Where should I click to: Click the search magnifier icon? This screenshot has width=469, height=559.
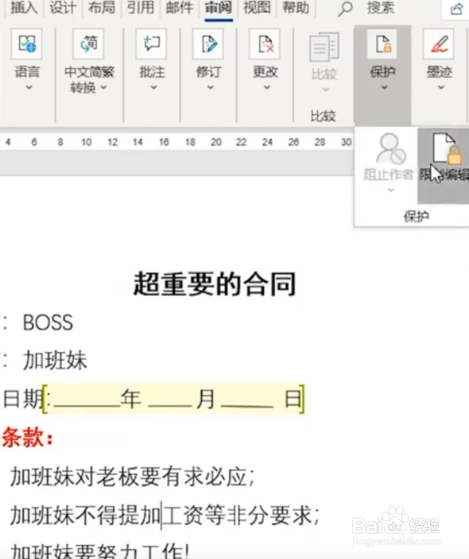tap(345, 9)
